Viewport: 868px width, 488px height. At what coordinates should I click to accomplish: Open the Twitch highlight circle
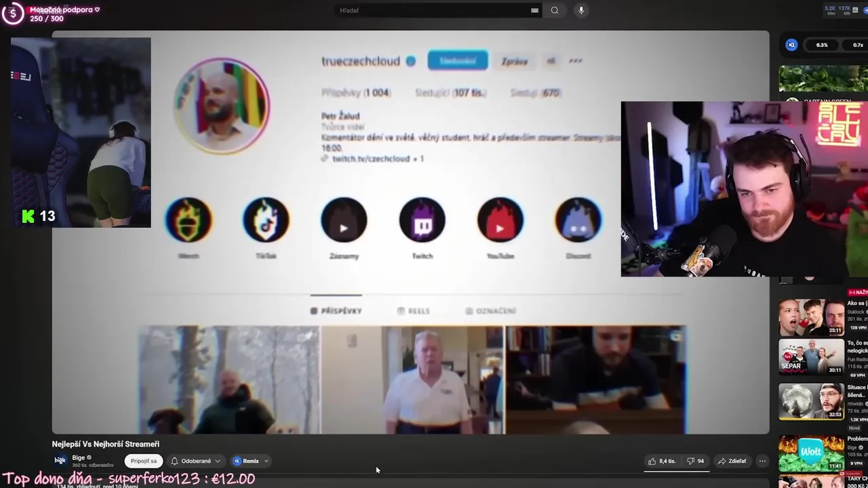pyautogui.click(x=422, y=220)
